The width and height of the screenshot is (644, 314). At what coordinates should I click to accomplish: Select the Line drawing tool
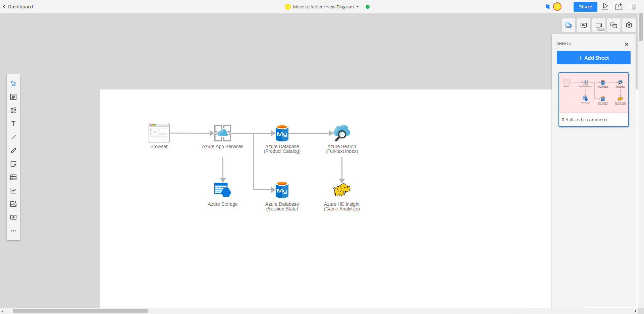coord(13,137)
